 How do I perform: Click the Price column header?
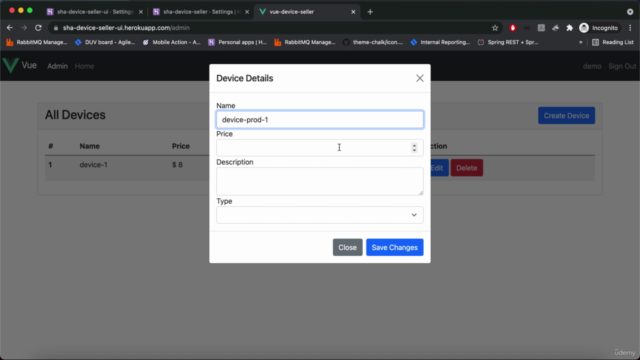click(180, 146)
